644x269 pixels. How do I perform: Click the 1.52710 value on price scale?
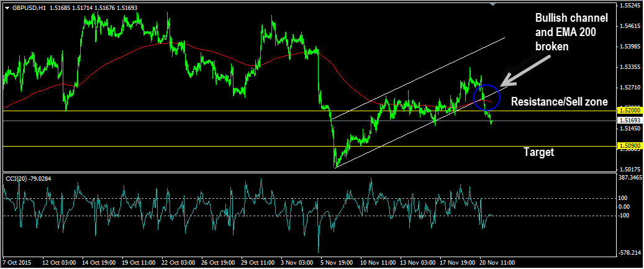pos(630,88)
